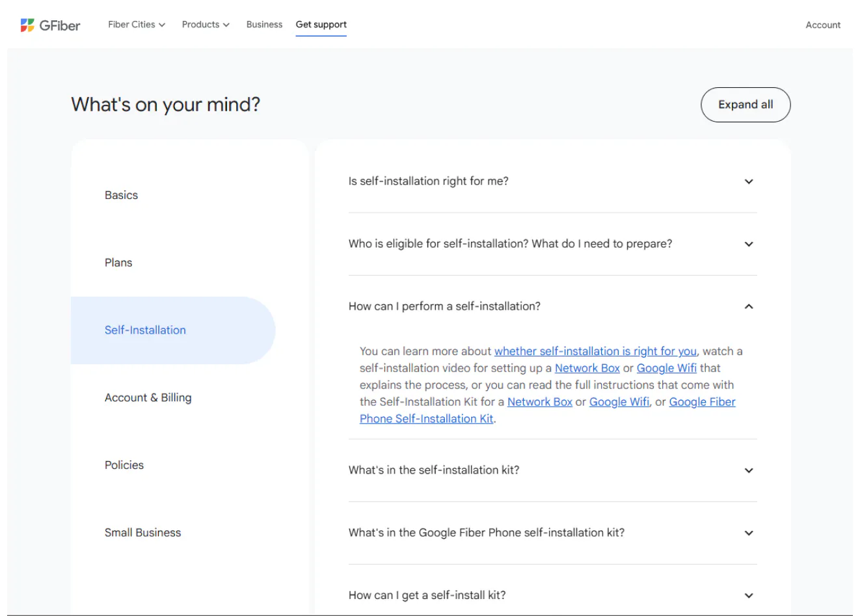Expand the Google Fiber Phone kit question chevron
This screenshot has width=860, height=616.
tap(749, 533)
